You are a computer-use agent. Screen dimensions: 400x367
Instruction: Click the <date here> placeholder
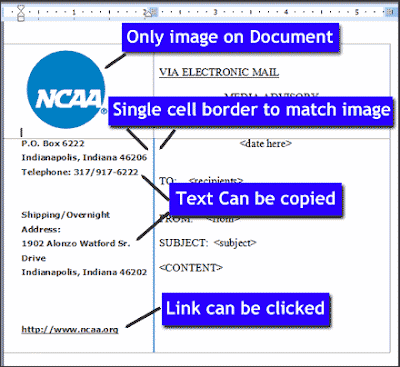pyautogui.click(x=266, y=144)
